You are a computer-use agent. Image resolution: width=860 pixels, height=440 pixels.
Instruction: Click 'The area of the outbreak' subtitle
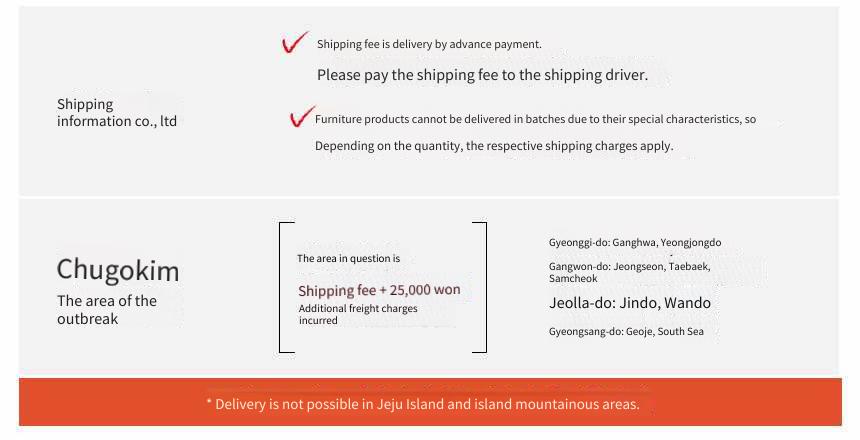pyautogui.click(x=107, y=309)
